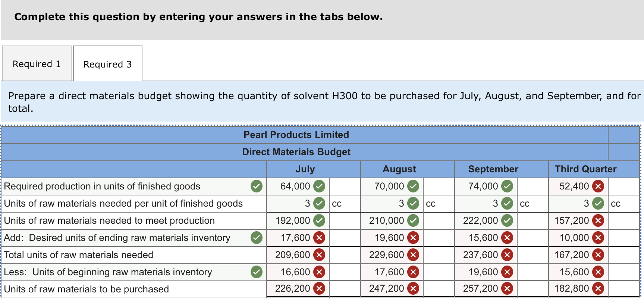
Task: Select the Required 3 tab
Action: (x=107, y=64)
